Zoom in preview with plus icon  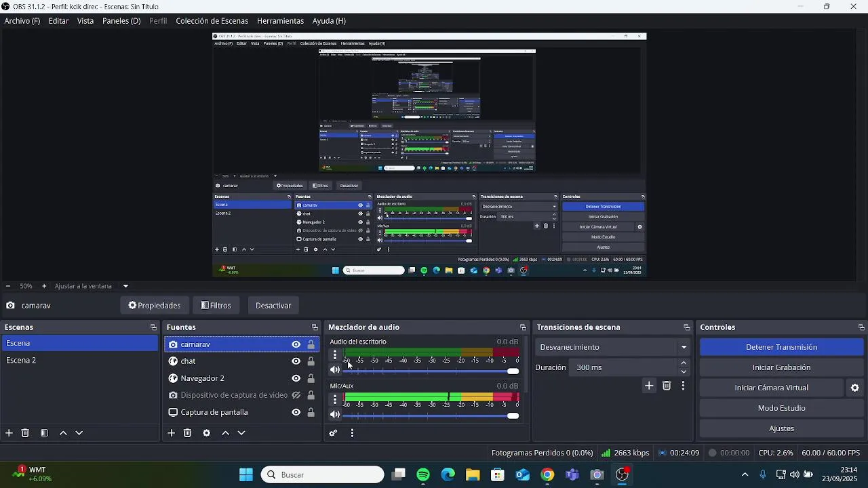[44, 286]
